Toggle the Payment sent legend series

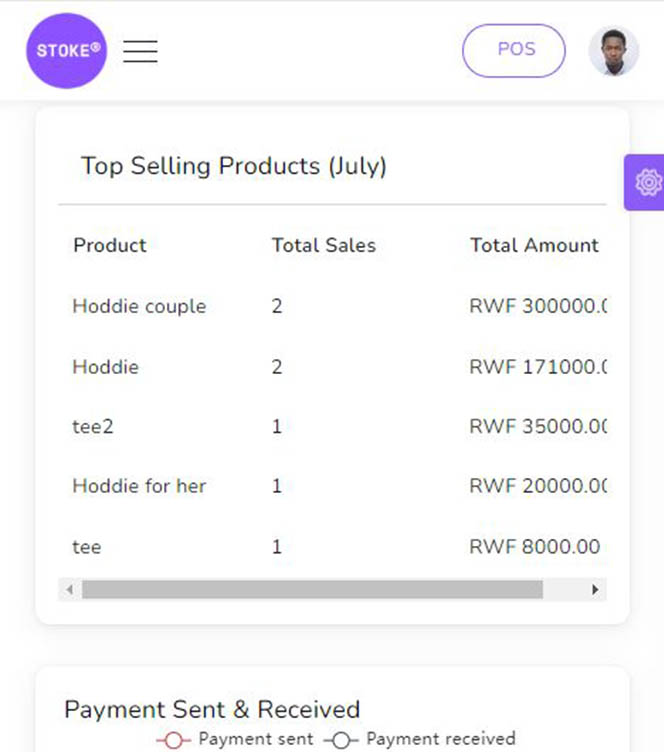[x=235, y=739]
